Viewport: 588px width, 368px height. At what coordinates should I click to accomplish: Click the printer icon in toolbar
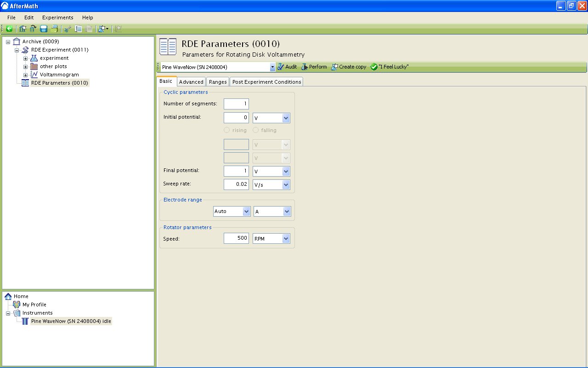pyautogui.click(x=55, y=29)
